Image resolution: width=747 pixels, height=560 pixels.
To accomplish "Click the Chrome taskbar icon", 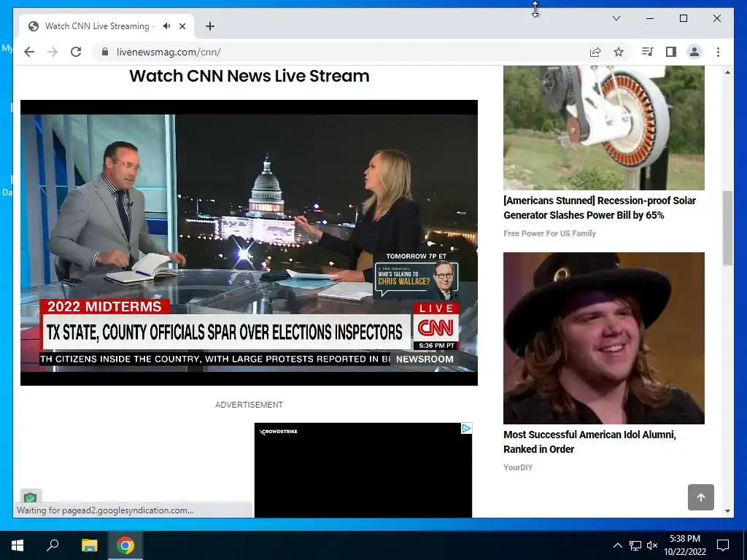I will (x=125, y=545).
